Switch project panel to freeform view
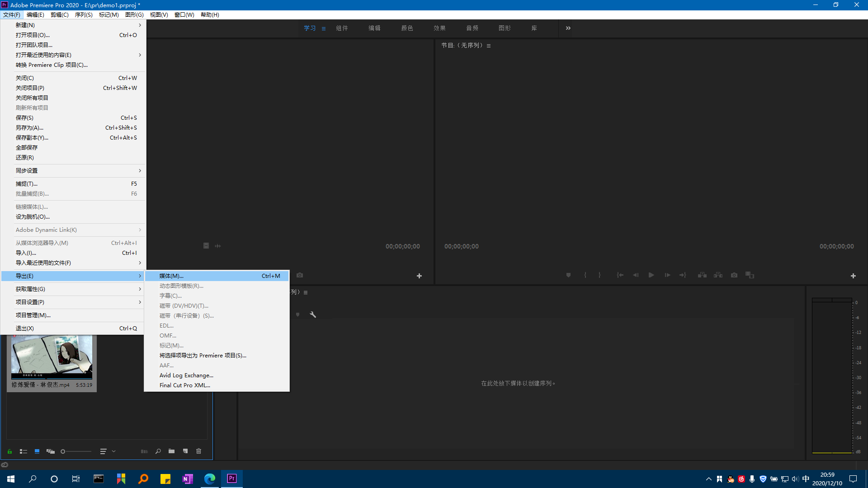 point(51,451)
